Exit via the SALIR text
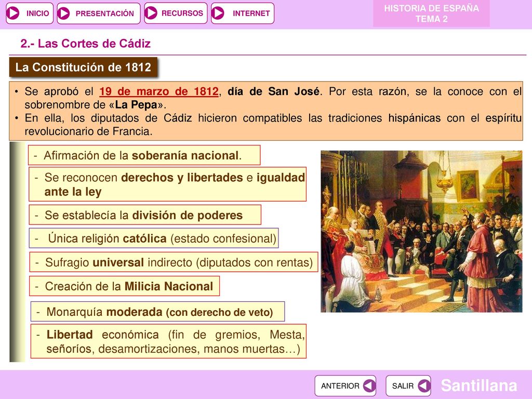Screen dimensions: 532x399 pyautogui.click(x=403, y=386)
